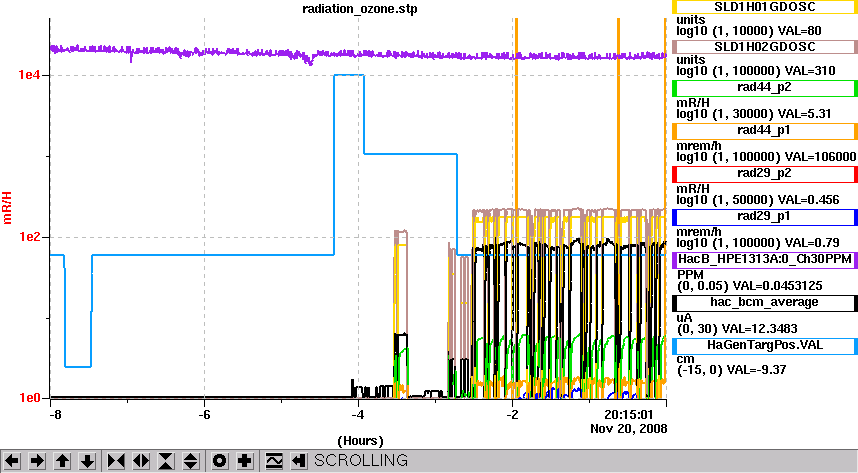Viewport: 858px width, 473px height.
Task: Click the Nov 20, 2008 date label
Action: pyautogui.click(x=629, y=429)
